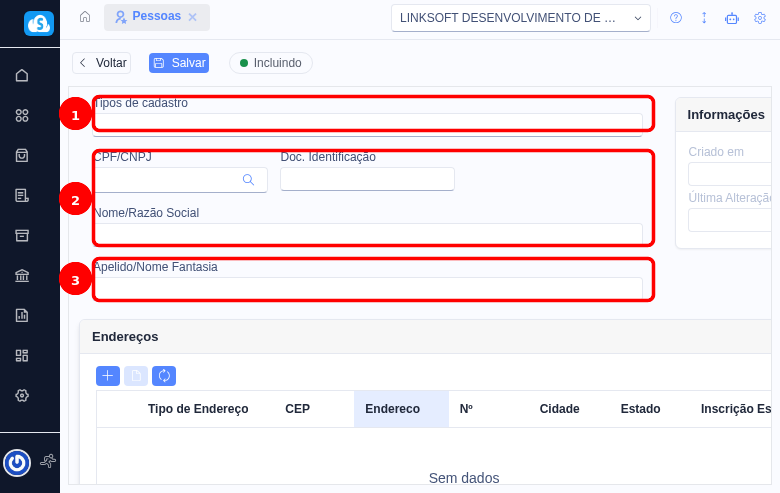Screen dimensions: 780x493
Task: Click the add address plus button
Action: click(108, 376)
